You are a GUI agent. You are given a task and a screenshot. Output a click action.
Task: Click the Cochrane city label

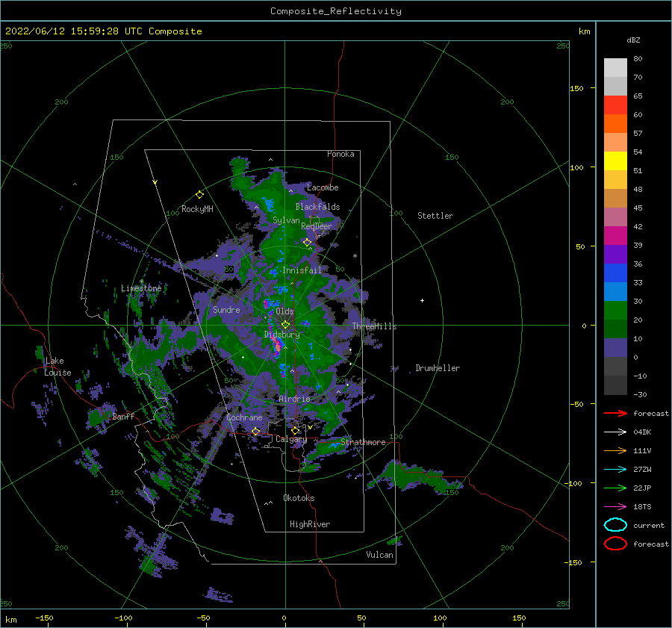[x=244, y=417]
